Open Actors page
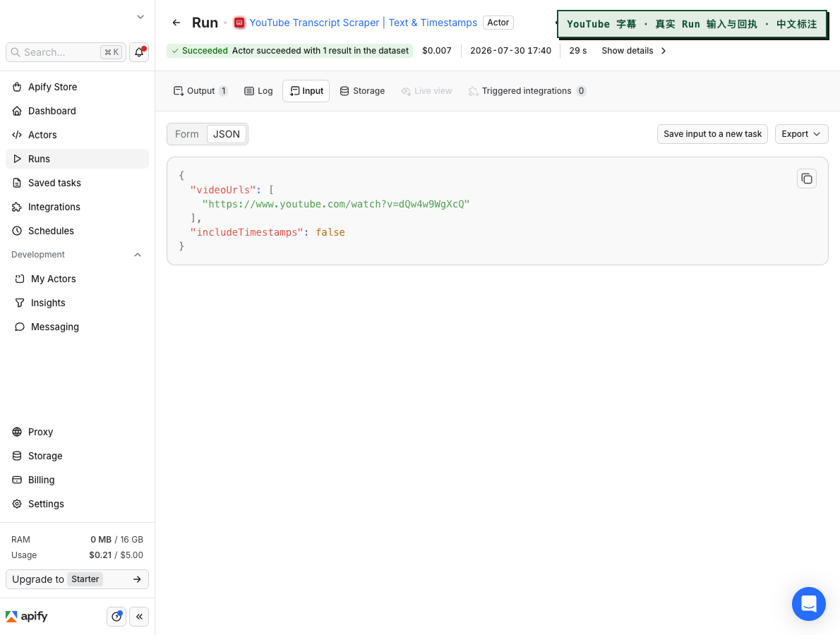 pos(77,135)
